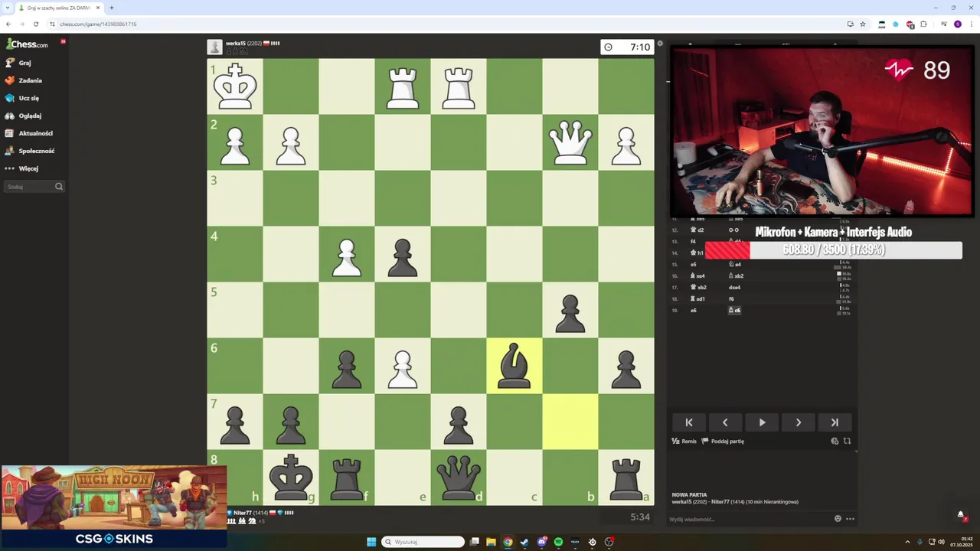Open the Graj menu in the sidebar
980x551 pixels.
click(x=25, y=63)
